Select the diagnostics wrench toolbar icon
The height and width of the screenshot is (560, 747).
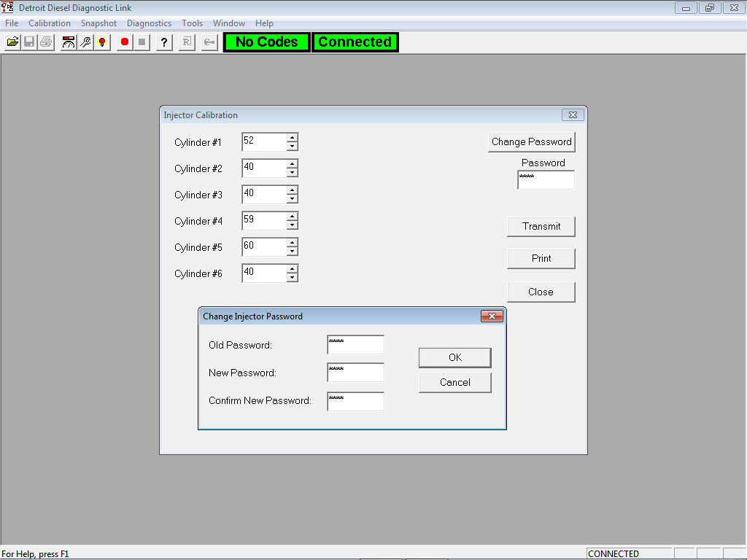pyautogui.click(x=85, y=42)
